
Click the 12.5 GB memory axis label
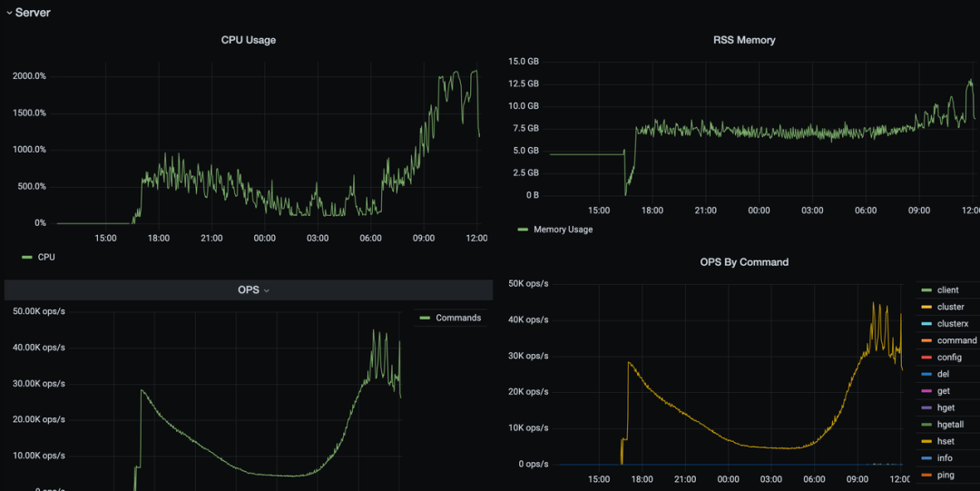click(524, 83)
